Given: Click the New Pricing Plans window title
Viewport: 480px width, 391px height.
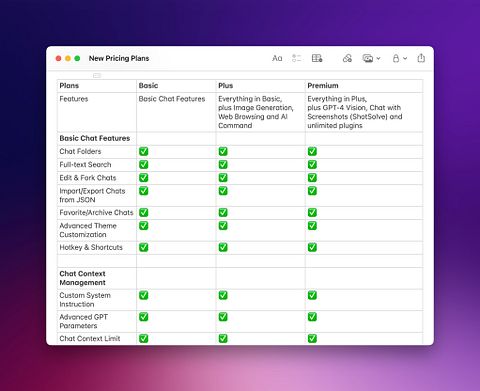Looking at the screenshot, I should pos(119,58).
